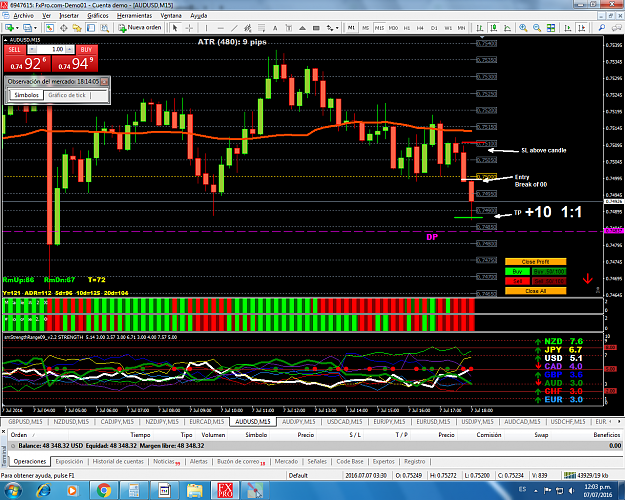
Task: Select the crosshair tool
Action: (189, 28)
